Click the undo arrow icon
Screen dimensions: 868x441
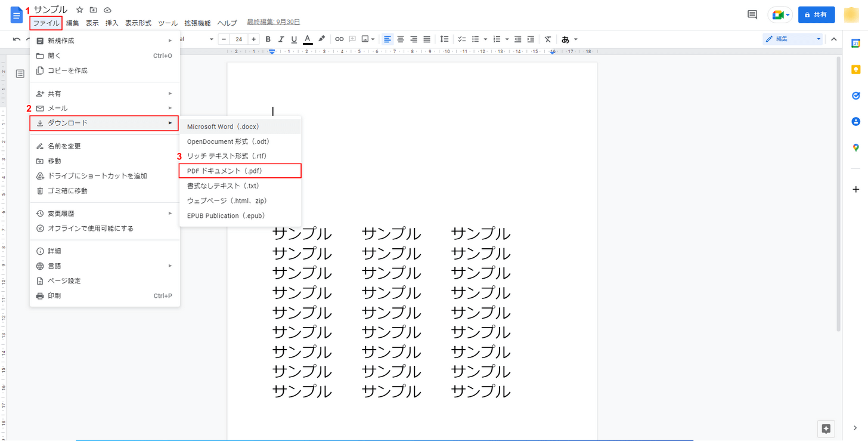[17, 39]
